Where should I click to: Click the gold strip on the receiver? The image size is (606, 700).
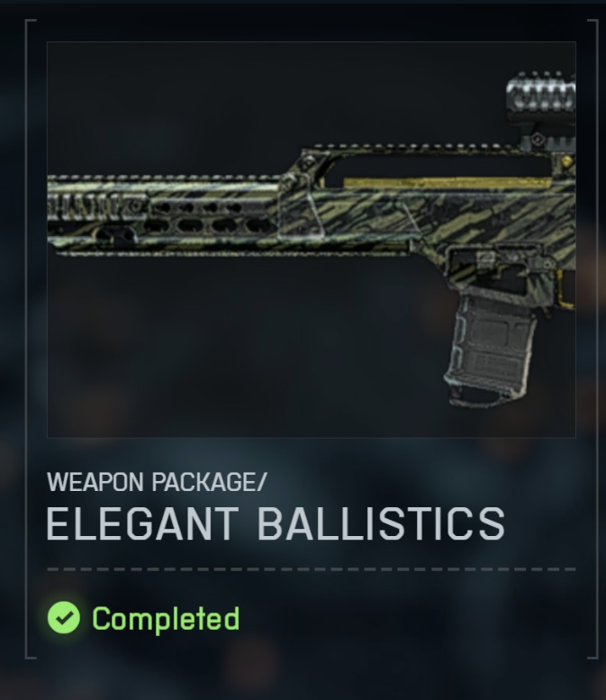click(448, 183)
